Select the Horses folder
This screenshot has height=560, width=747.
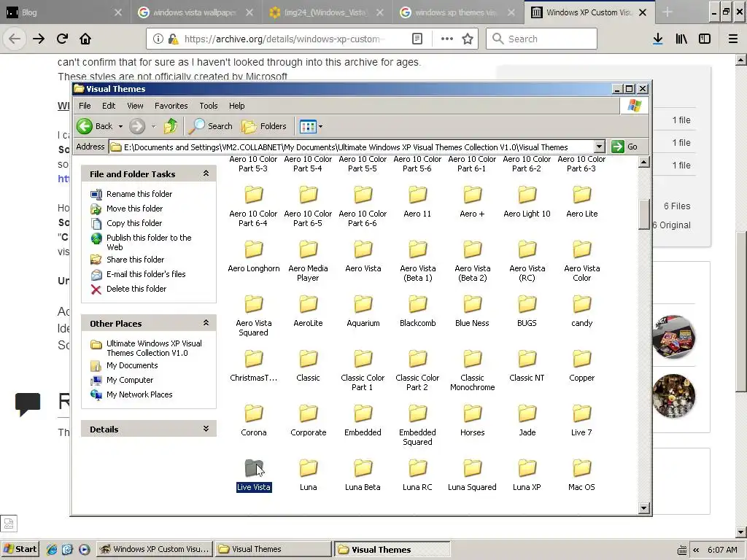click(x=472, y=421)
